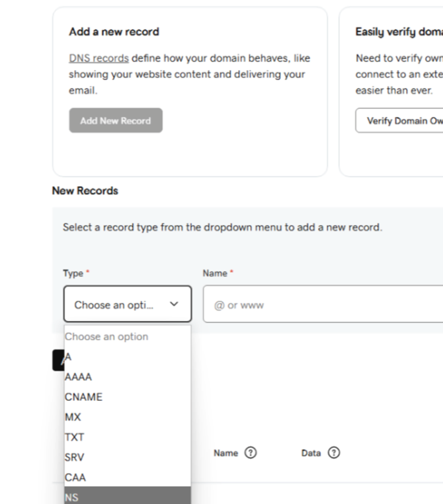Image resolution: width=443 pixels, height=504 pixels.
Task: Click the Data column header text
Action: click(x=311, y=453)
